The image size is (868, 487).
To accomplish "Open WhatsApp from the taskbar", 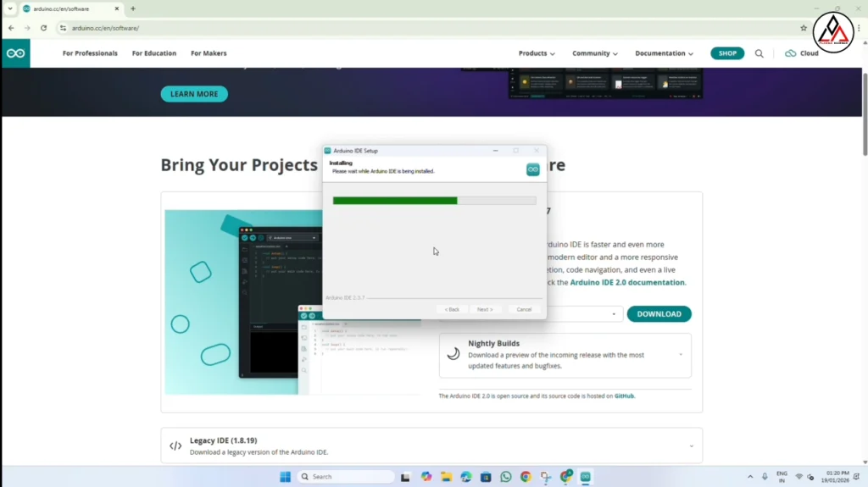I will tap(505, 477).
